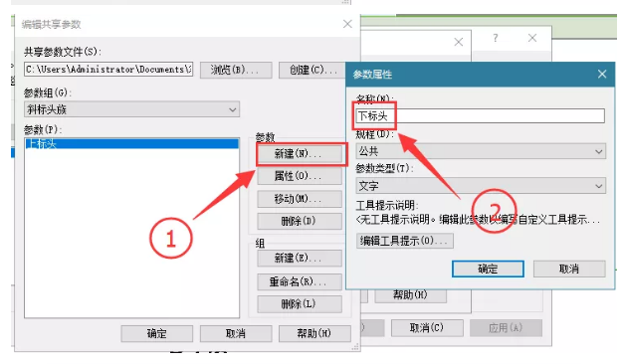Click the 移动(M)... move button
Screen dimensions: 623x364
coord(300,199)
